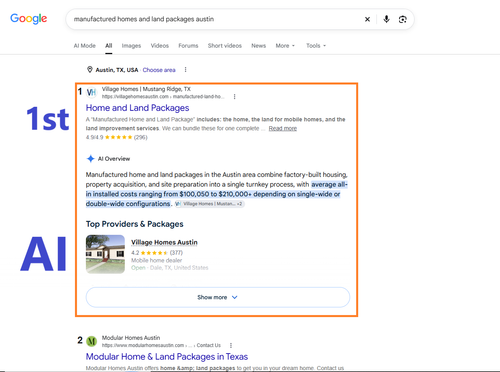Click the 'Austin, TX, USA' location text

[x=117, y=70]
